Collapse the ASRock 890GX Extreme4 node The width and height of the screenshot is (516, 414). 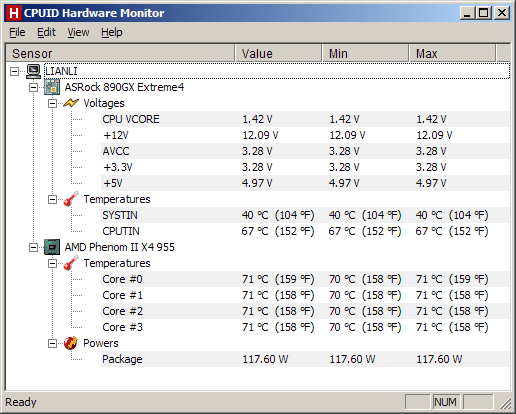point(33,87)
